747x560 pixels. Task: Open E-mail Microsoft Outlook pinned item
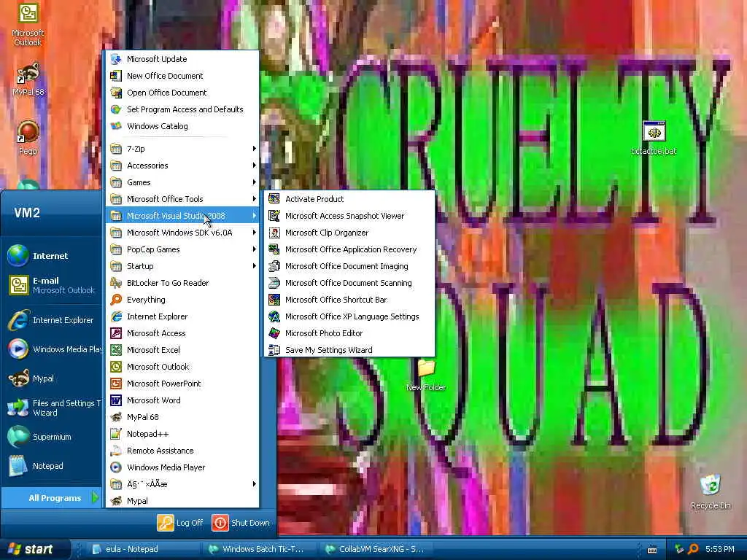tap(52, 285)
